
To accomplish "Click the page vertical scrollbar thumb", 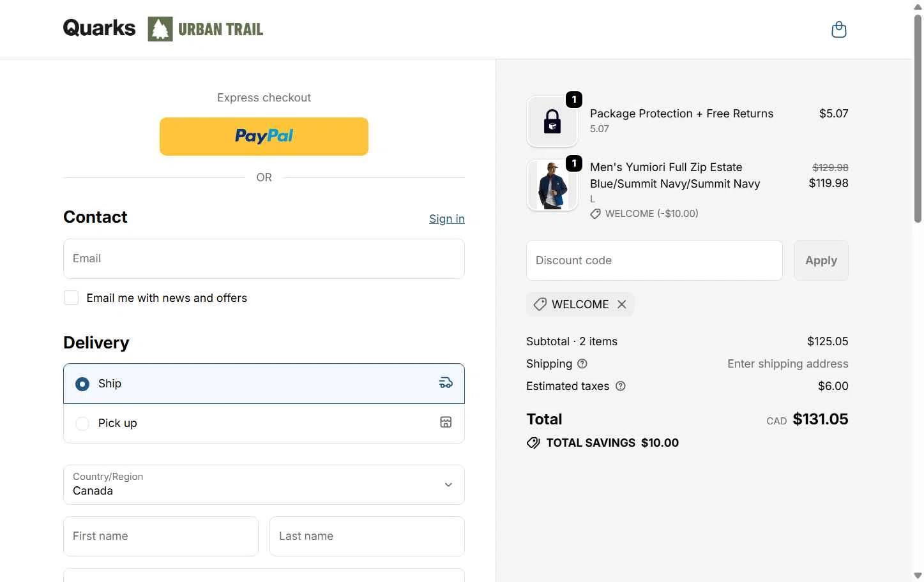I will [918, 118].
